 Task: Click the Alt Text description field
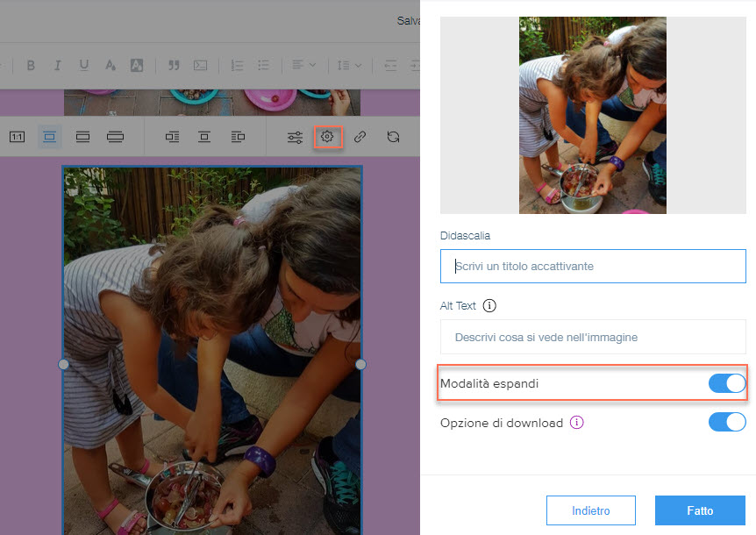[593, 337]
